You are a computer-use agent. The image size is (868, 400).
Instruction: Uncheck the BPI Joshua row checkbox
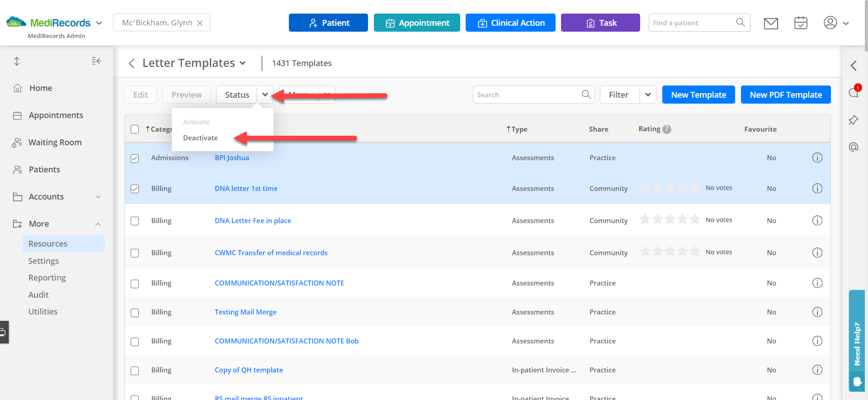[135, 158]
